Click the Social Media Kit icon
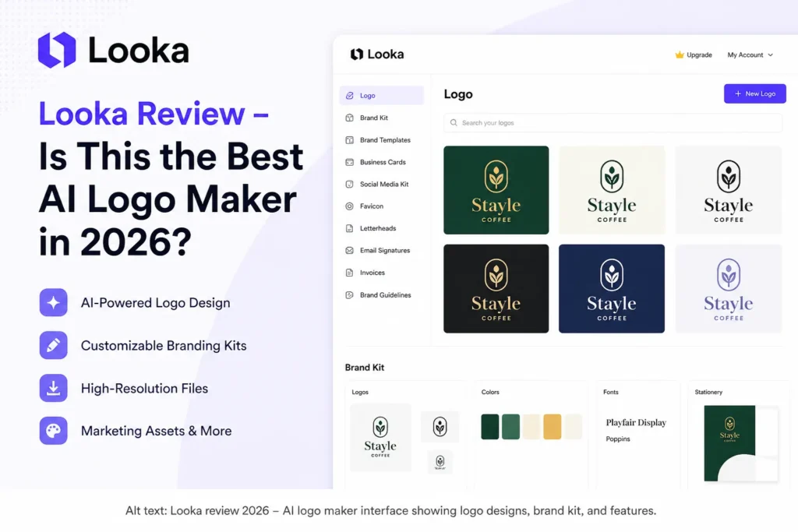This screenshot has width=798, height=532. coord(350,184)
